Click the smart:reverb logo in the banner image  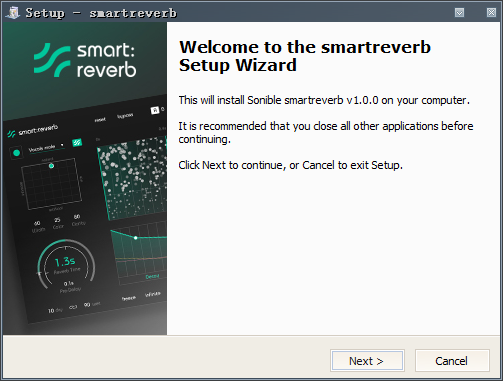pyautogui.click(x=85, y=60)
